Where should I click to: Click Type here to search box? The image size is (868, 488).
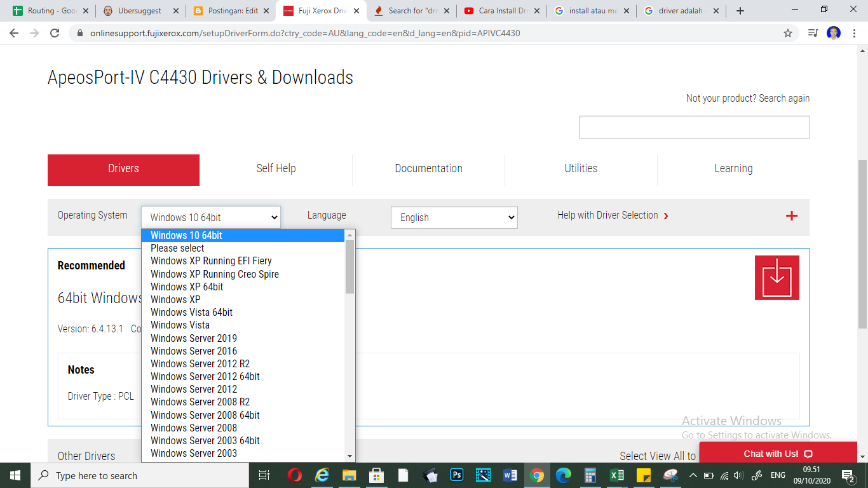[140, 475]
